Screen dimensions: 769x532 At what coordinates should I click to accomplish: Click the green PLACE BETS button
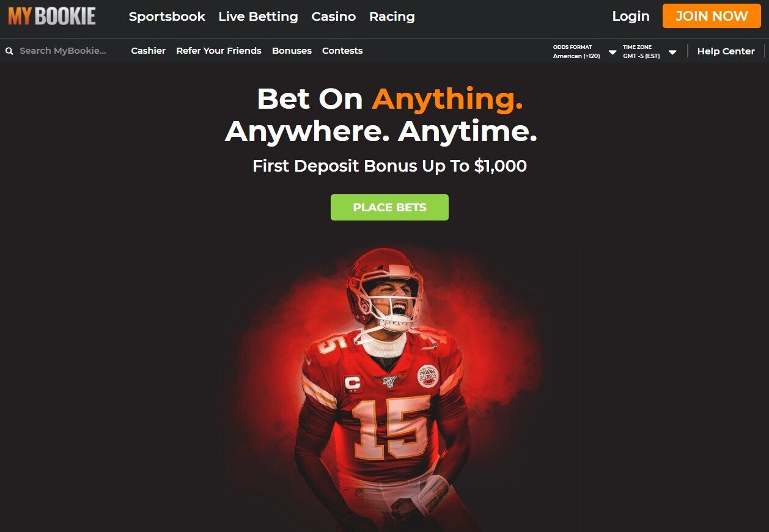point(389,207)
